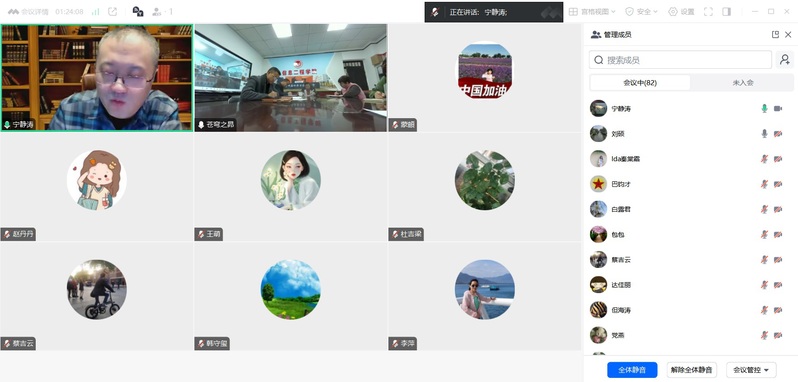Toggle the side panel layout icon
Image resolution: width=798 pixels, height=382 pixels.
(x=727, y=12)
